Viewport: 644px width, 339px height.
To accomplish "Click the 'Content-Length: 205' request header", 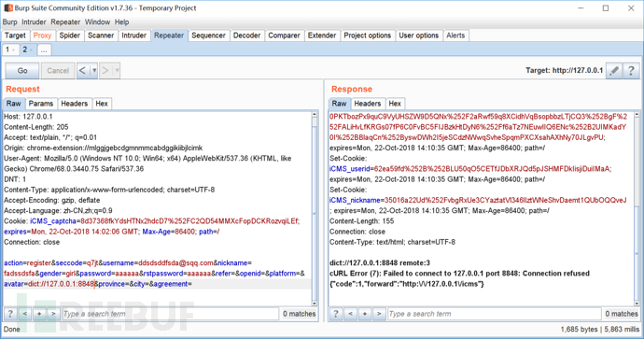I will click(x=36, y=127).
